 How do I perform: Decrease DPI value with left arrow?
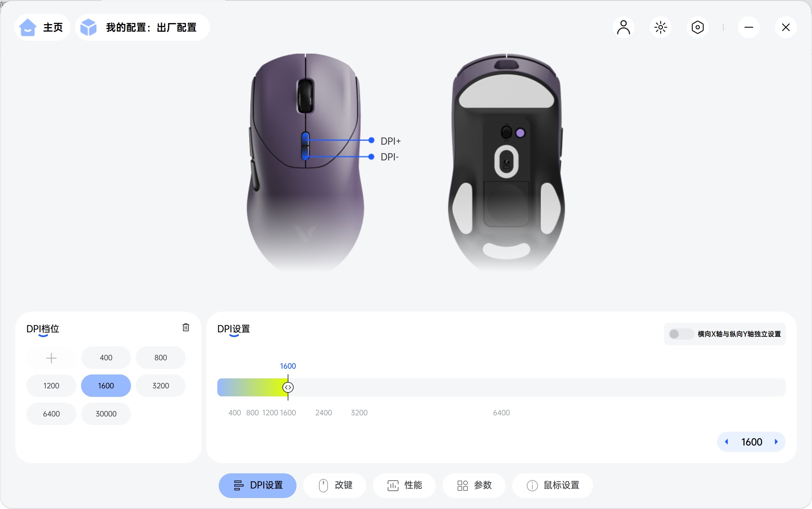[x=727, y=442]
